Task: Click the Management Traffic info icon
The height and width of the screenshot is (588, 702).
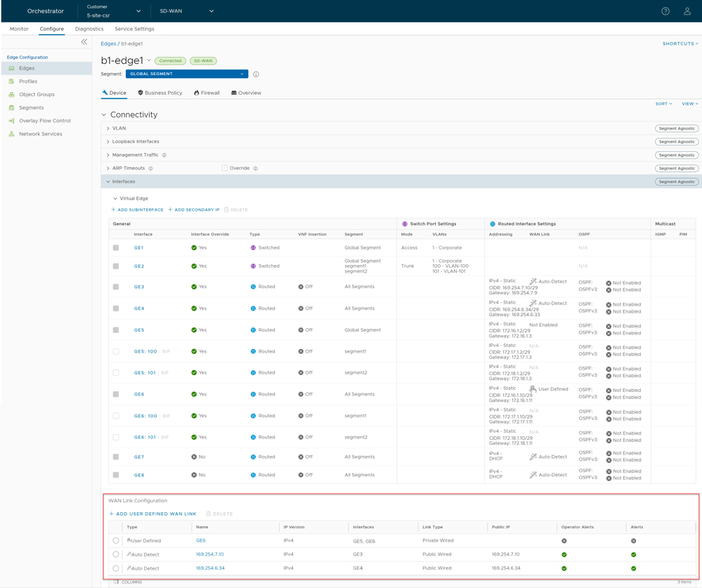Action: (x=164, y=155)
